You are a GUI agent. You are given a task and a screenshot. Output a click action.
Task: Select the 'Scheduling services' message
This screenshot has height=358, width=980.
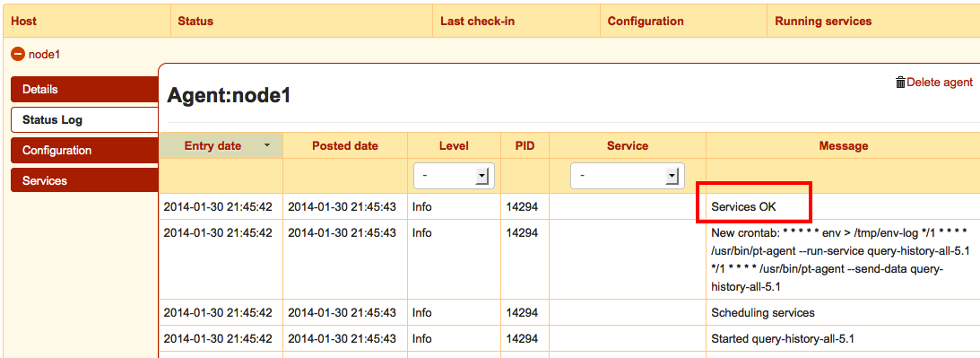coord(762,312)
